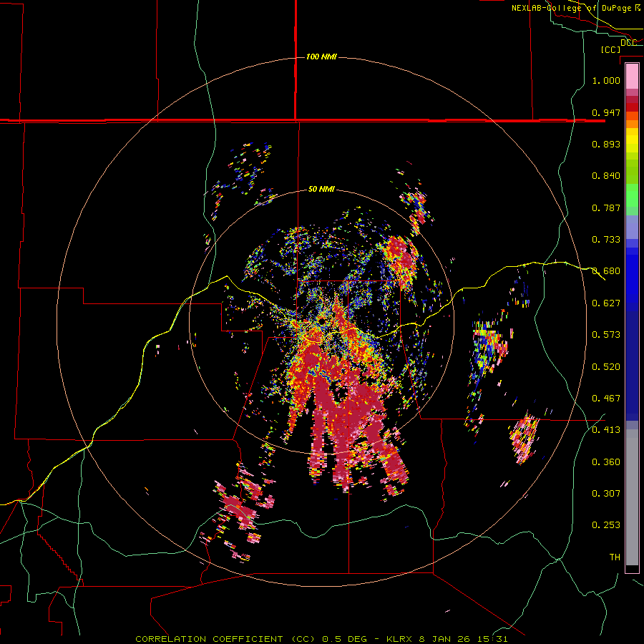Click the Correlation Coefficient KLRX caption at bottom
644x644 pixels.
pos(321,639)
